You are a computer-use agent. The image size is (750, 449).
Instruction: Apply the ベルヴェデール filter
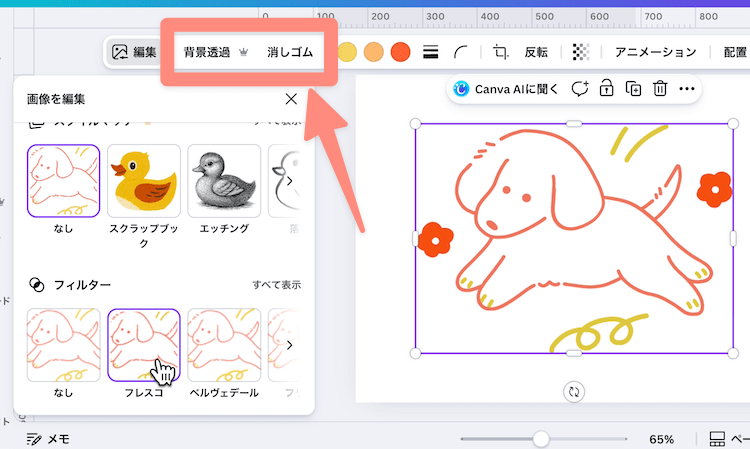tap(224, 345)
